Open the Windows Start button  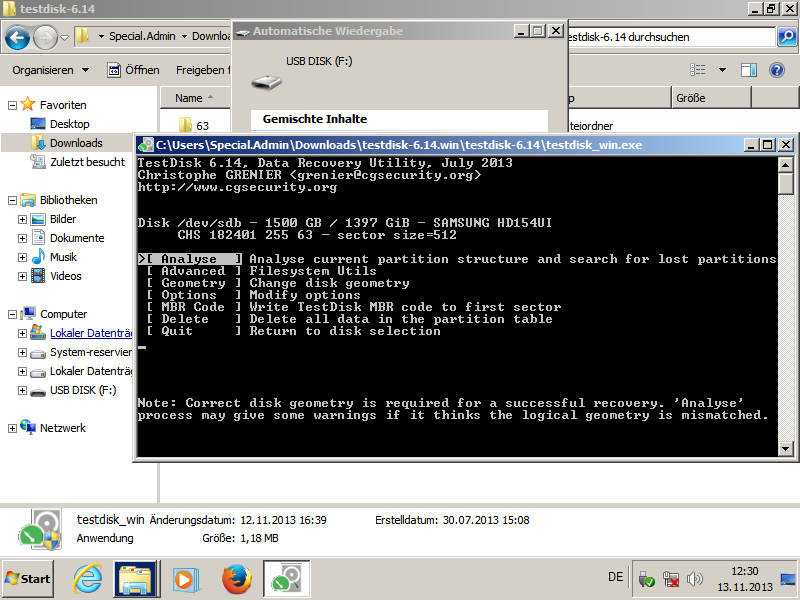[x=28, y=579]
